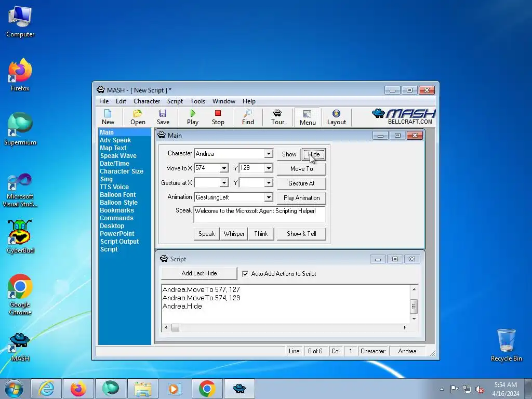Click the muted volume tray icon
Screen dimensions: 532x399
480,390
